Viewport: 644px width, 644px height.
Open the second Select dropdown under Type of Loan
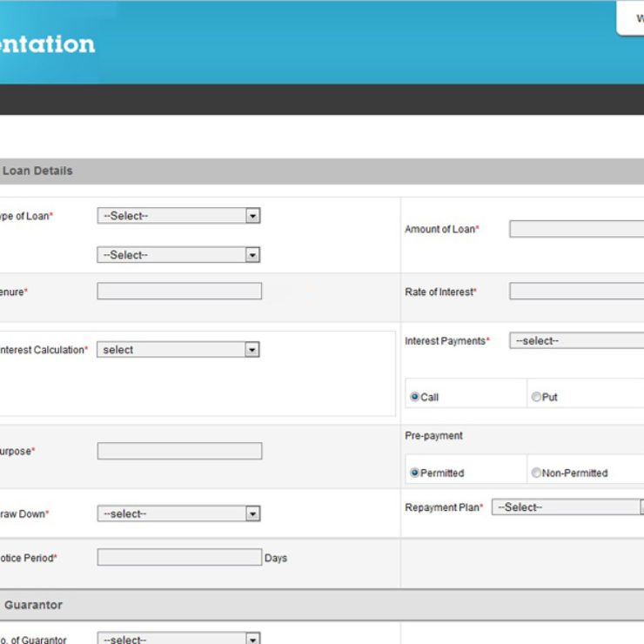pyautogui.click(x=178, y=255)
